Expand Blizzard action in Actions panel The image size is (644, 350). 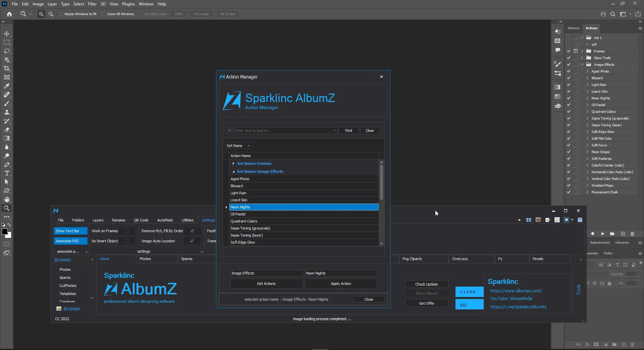pos(587,78)
